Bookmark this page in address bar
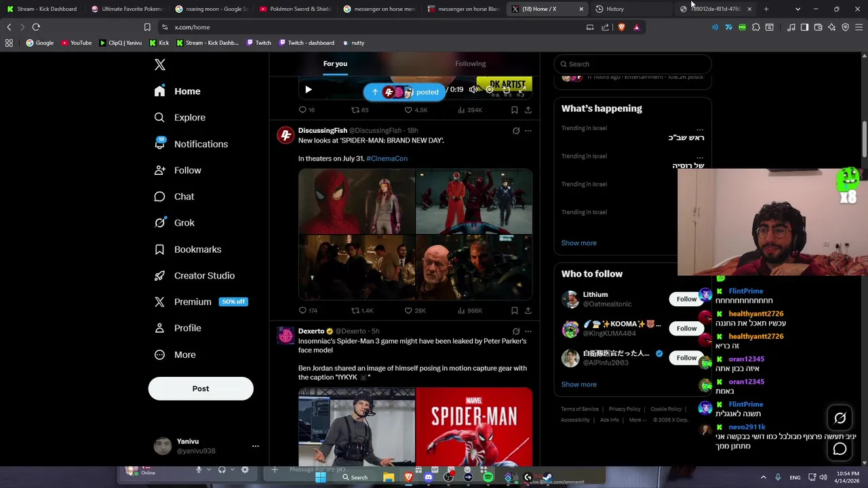Screen dimensions: 868x488 (x=147, y=27)
